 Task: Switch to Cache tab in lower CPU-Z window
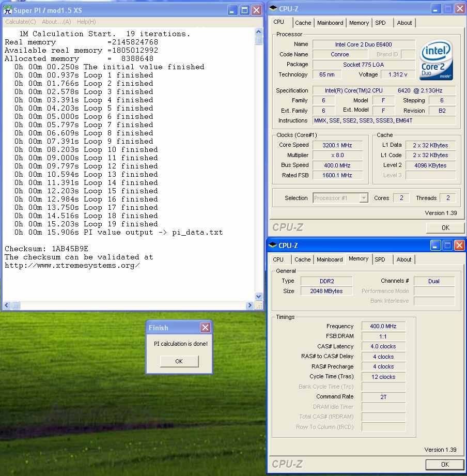point(303,259)
